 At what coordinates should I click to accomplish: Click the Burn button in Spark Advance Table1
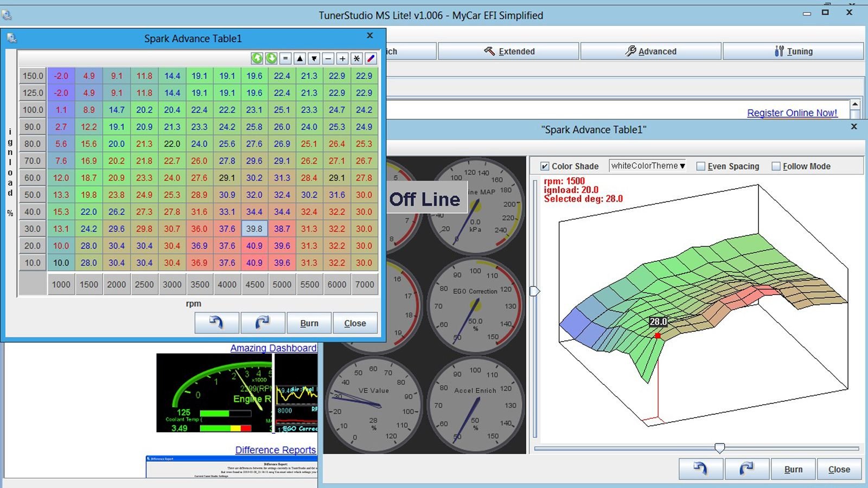coord(309,323)
